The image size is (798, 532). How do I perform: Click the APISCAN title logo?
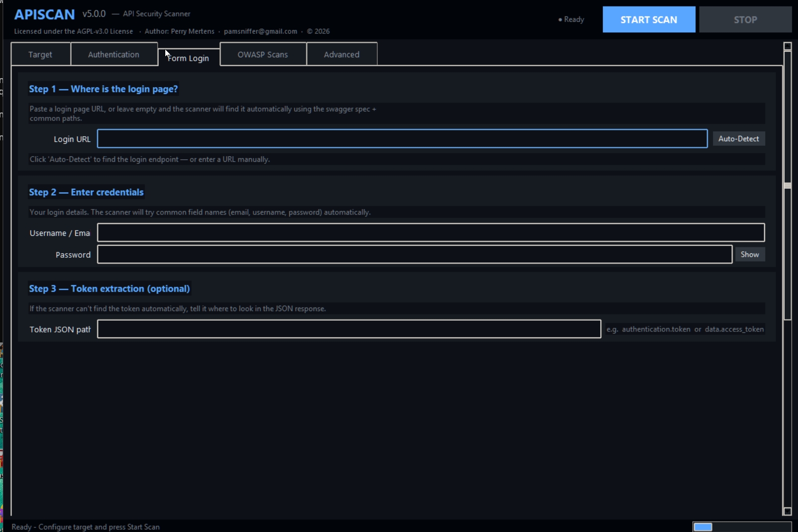click(x=44, y=14)
